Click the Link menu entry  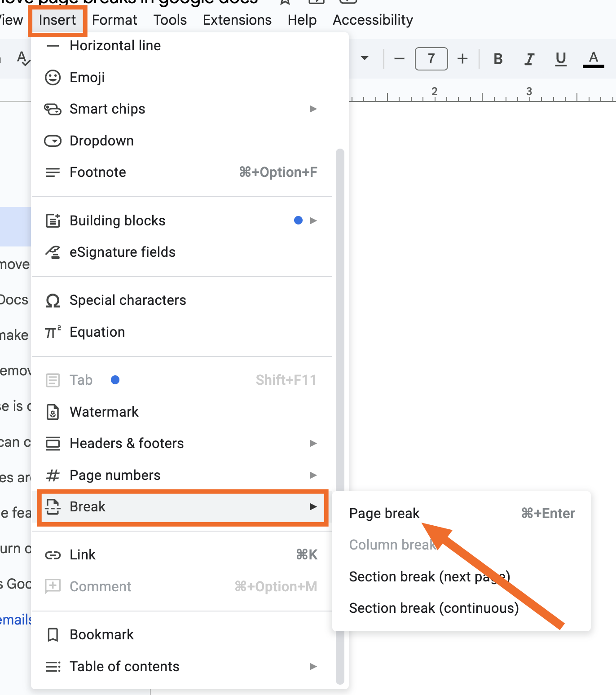click(x=181, y=555)
